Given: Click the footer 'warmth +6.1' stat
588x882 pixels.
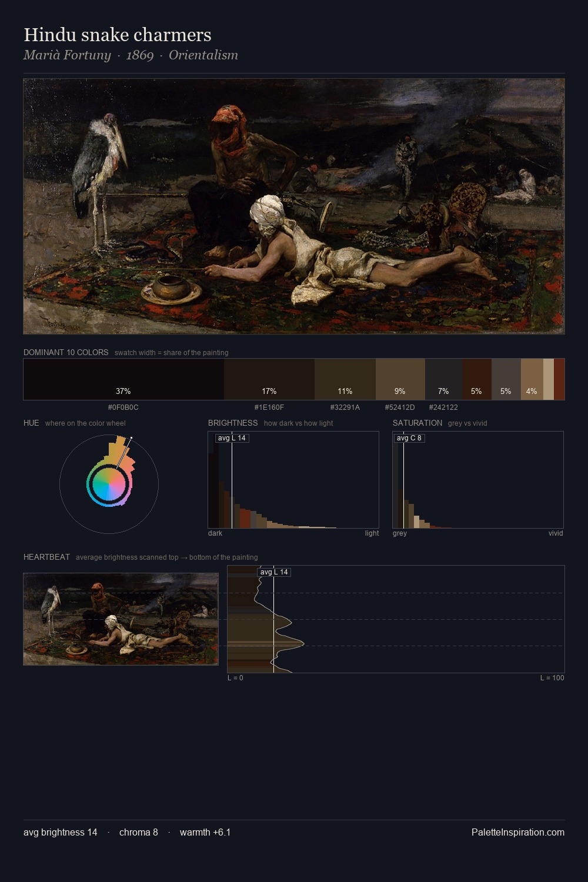Looking at the screenshot, I should pyautogui.click(x=205, y=832).
